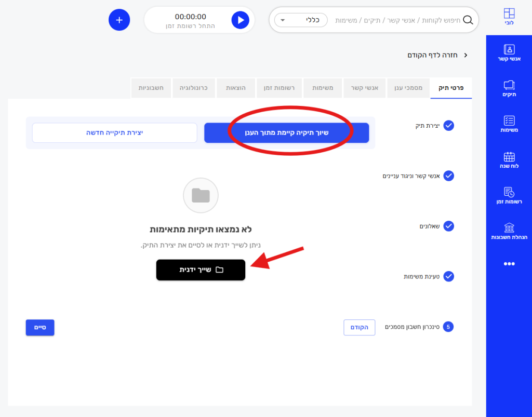Go back via חזרה לדף הקודם chevron
The height and width of the screenshot is (417, 532).
tap(465, 55)
